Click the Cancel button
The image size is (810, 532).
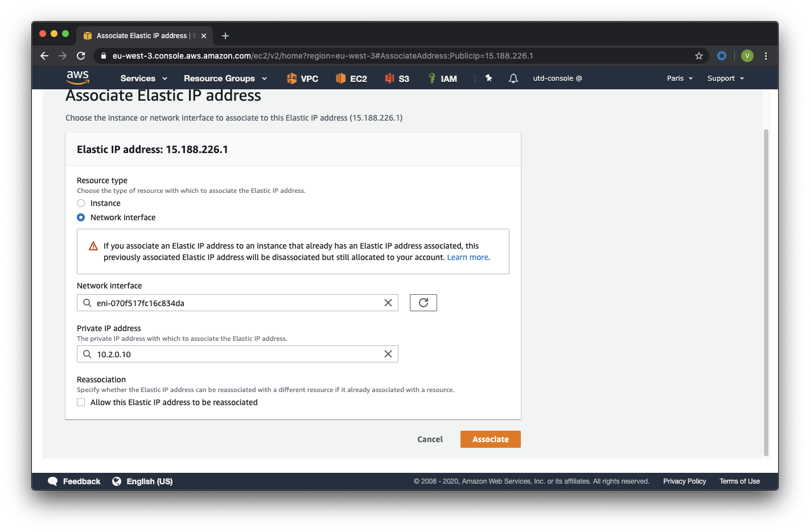click(x=430, y=439)
